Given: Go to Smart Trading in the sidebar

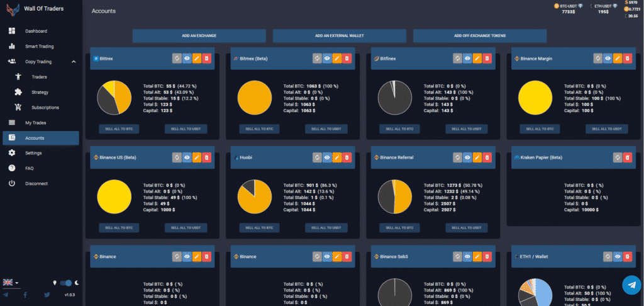Looking at the screenshot, I should (40, 47).
